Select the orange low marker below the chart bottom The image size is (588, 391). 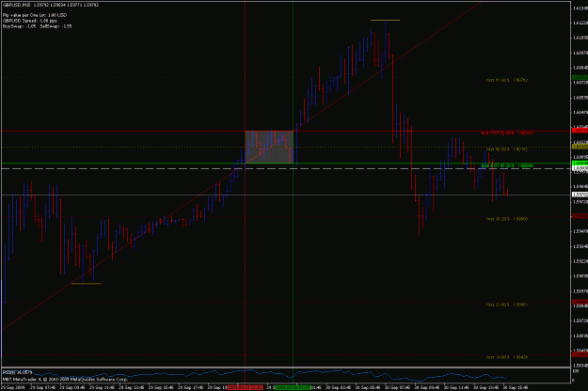click(x=86, y=284)
